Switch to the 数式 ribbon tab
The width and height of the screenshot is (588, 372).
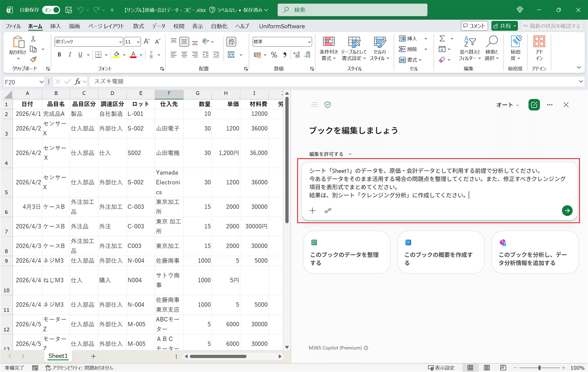138,26
